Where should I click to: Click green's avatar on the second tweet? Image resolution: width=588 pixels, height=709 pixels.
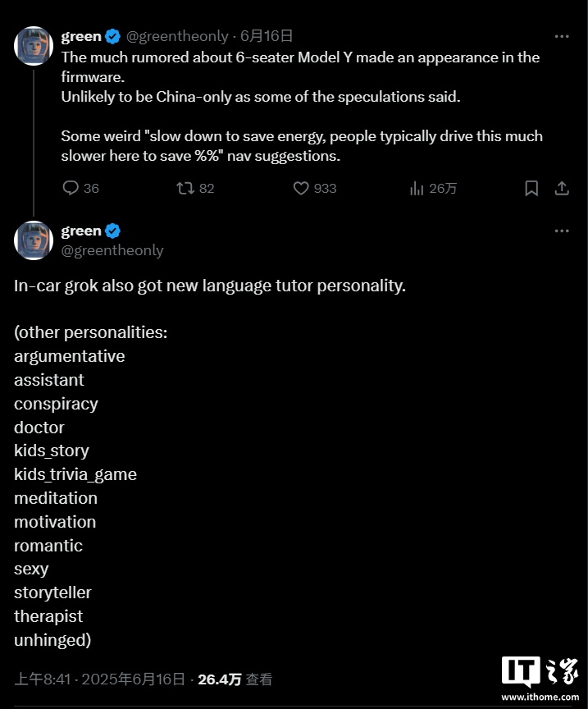(x=34, y=240)
